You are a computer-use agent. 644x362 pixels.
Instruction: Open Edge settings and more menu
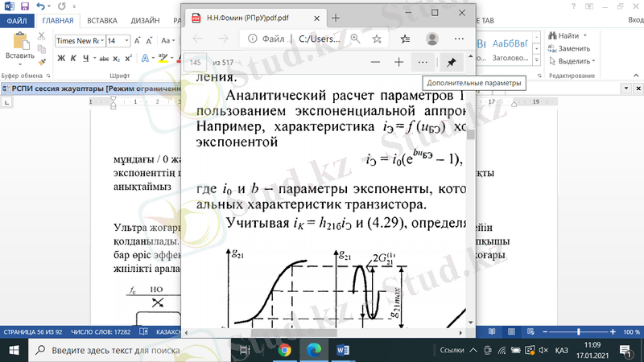pos(459,39)
